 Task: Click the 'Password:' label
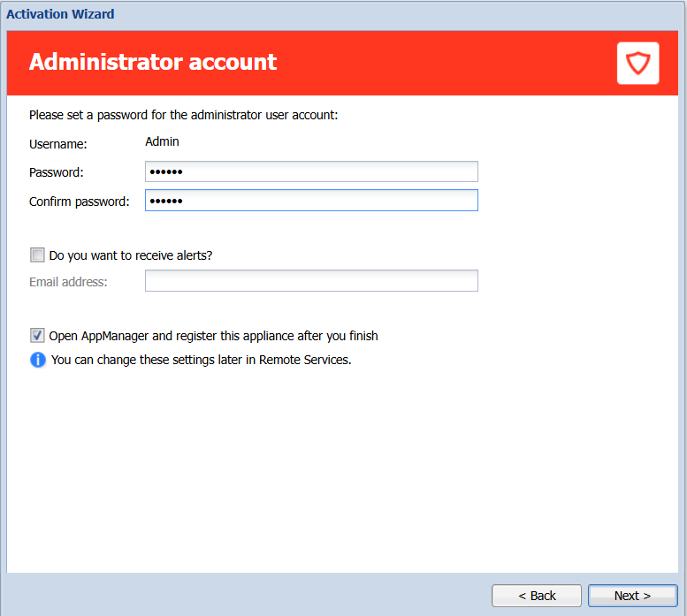click(56, 172)
